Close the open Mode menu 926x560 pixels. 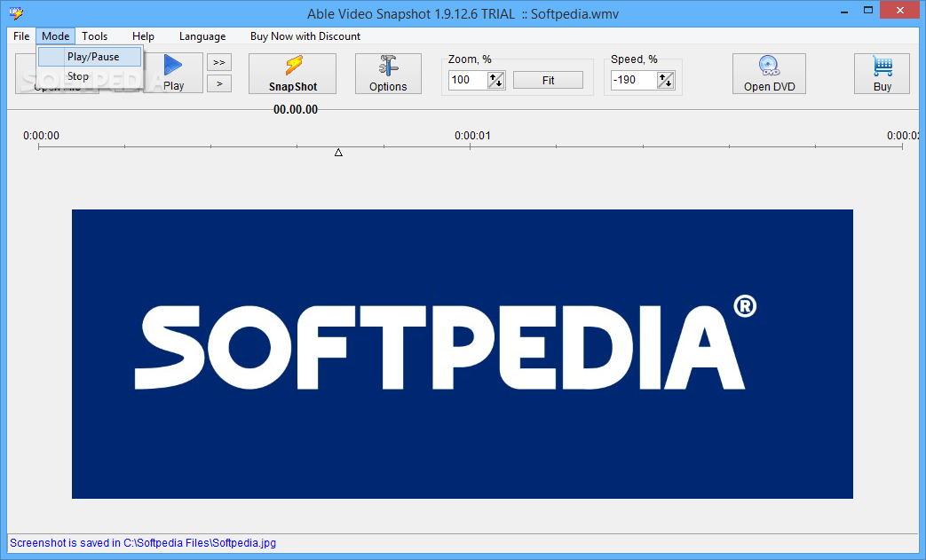[x=56, y=36]
